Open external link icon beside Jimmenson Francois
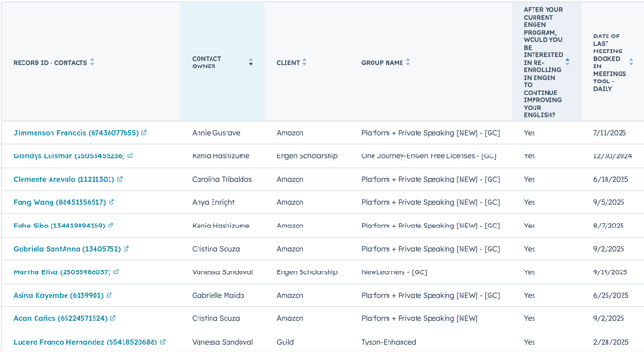Screen dimensions: 644x352 pos(144,133)
